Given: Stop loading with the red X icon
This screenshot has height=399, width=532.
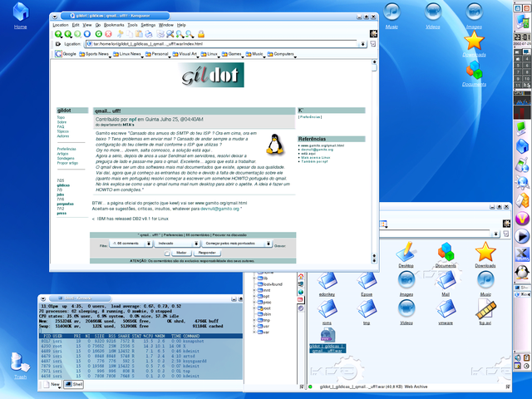Looking at the screenshot, I should tap(108, 34).
